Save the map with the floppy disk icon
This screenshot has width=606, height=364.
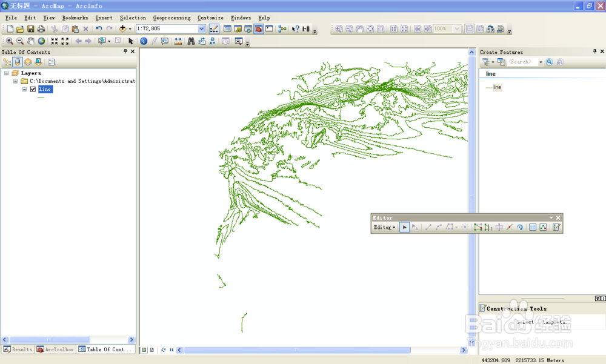click(x=30, y=28)
